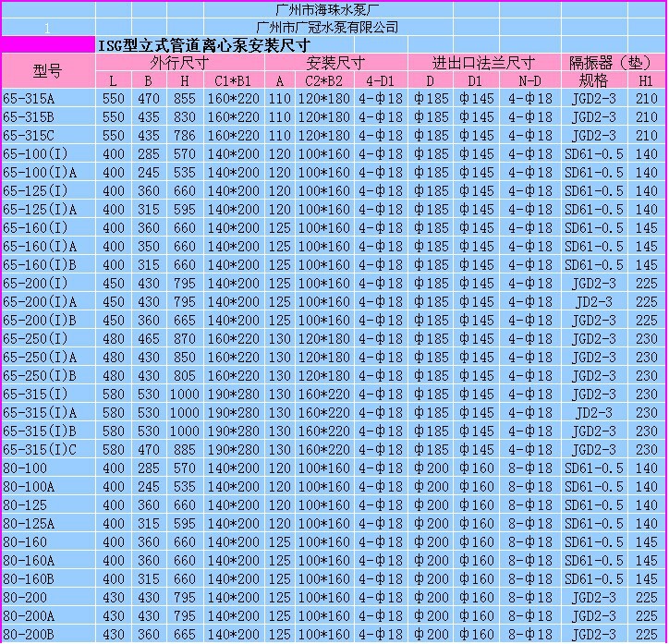
Task: Select model cell 80-200A
Action: click(48, 616)
